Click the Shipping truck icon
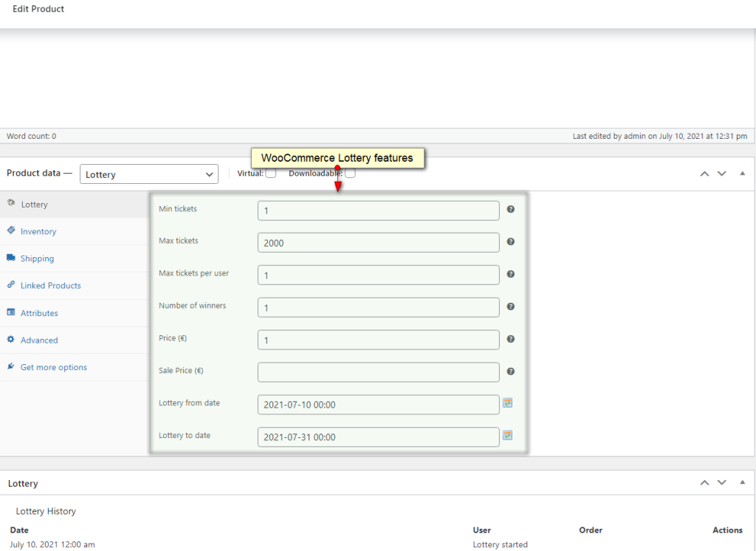Image resolution: width=756 pixels, height=551 pixels. (11, 257)
